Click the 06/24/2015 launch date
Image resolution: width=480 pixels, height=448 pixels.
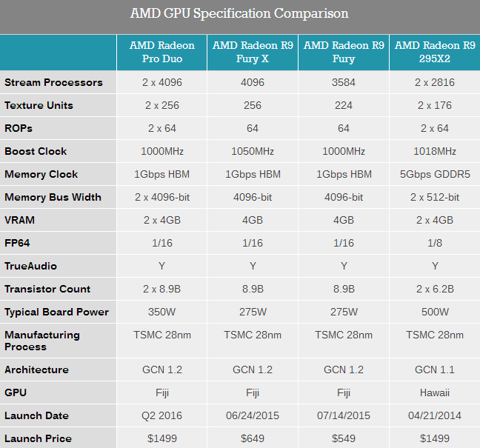click(x=253, y=415)
